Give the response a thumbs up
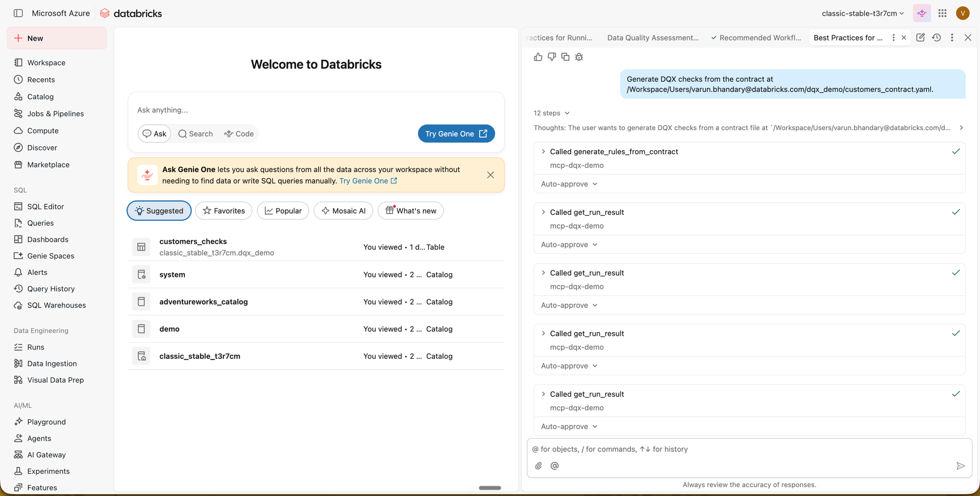The width and height of the screenshot is (980, 496). click(x=538, y=57)
